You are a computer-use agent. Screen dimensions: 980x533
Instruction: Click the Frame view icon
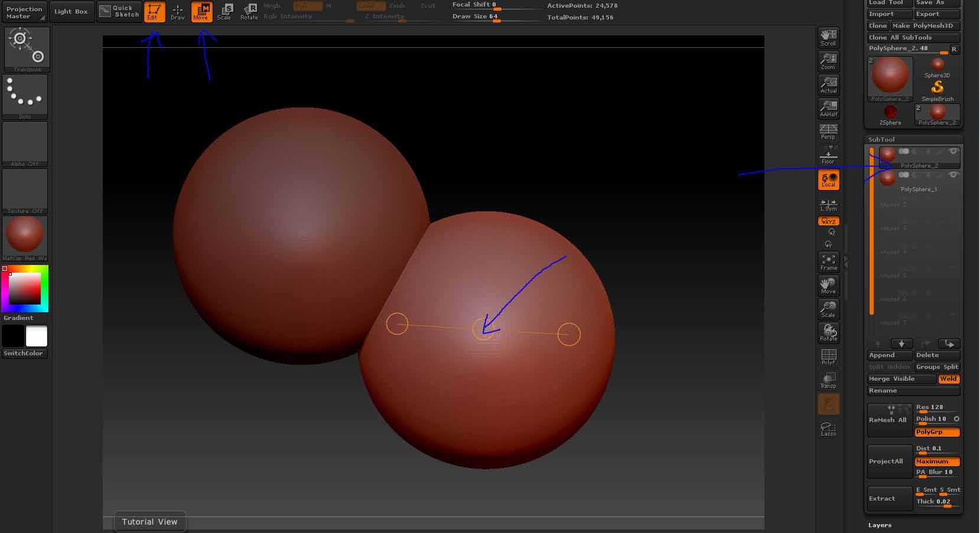click(x=828, y=262)
